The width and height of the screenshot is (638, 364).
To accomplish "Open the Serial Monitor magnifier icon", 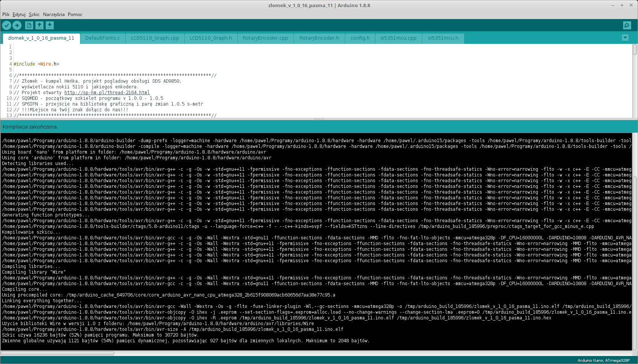I will point(627,26).
